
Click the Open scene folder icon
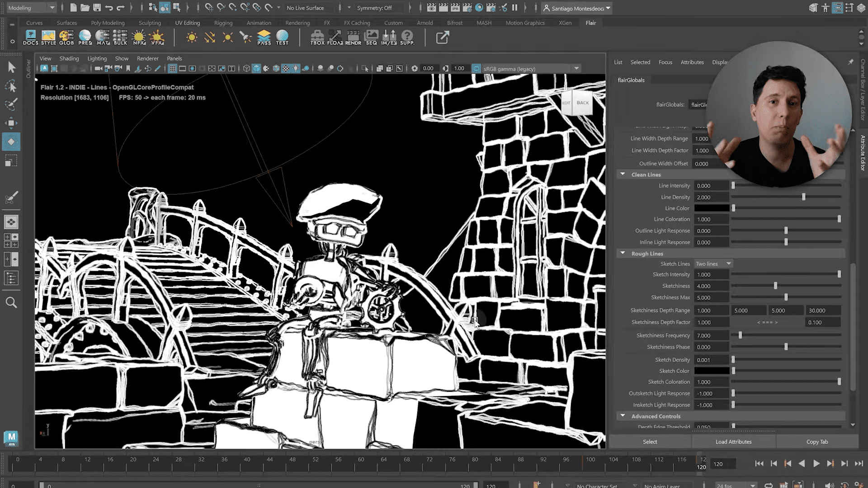[85, 8]
